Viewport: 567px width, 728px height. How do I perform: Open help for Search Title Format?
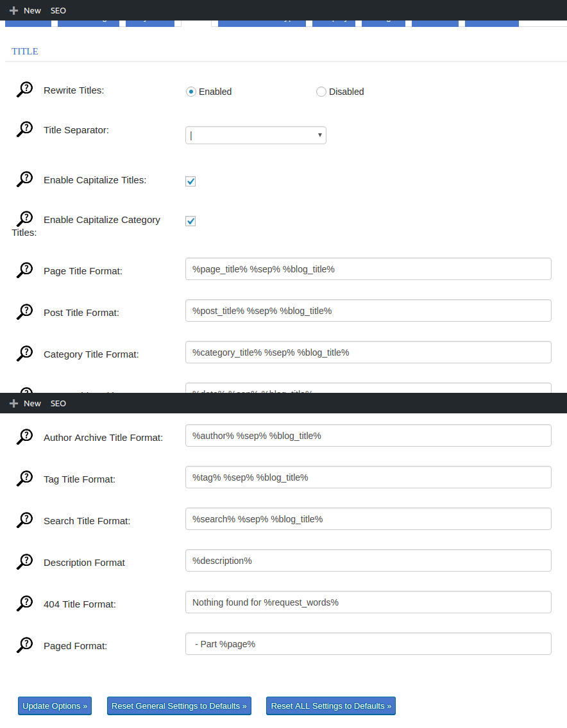pyautogui.click(x=24, y=519)
